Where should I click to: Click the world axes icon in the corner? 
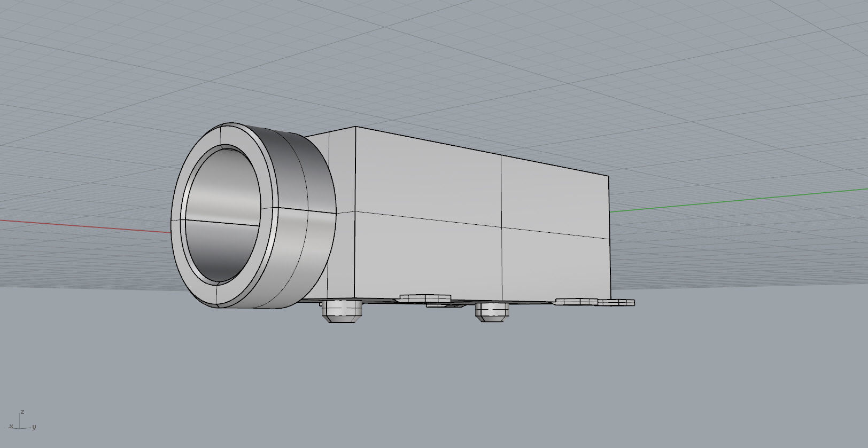point(22,421)
